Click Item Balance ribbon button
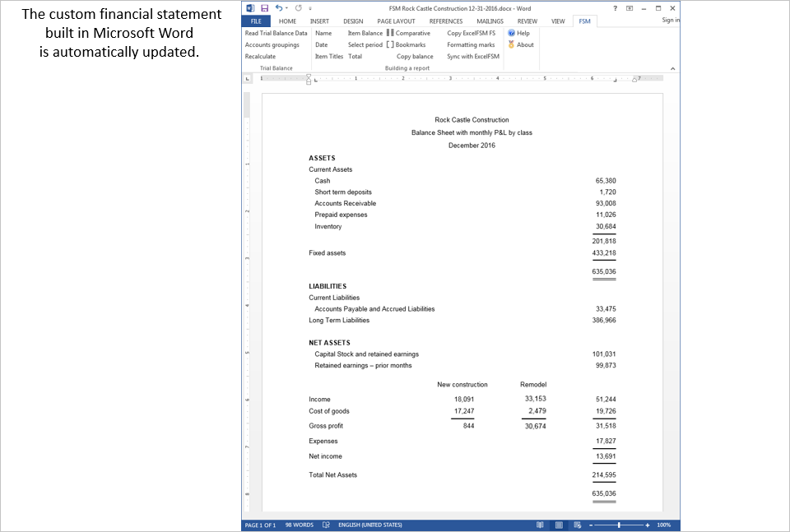Screen dimensions: 790x532 pyautogui.click(x=365, y=33)
